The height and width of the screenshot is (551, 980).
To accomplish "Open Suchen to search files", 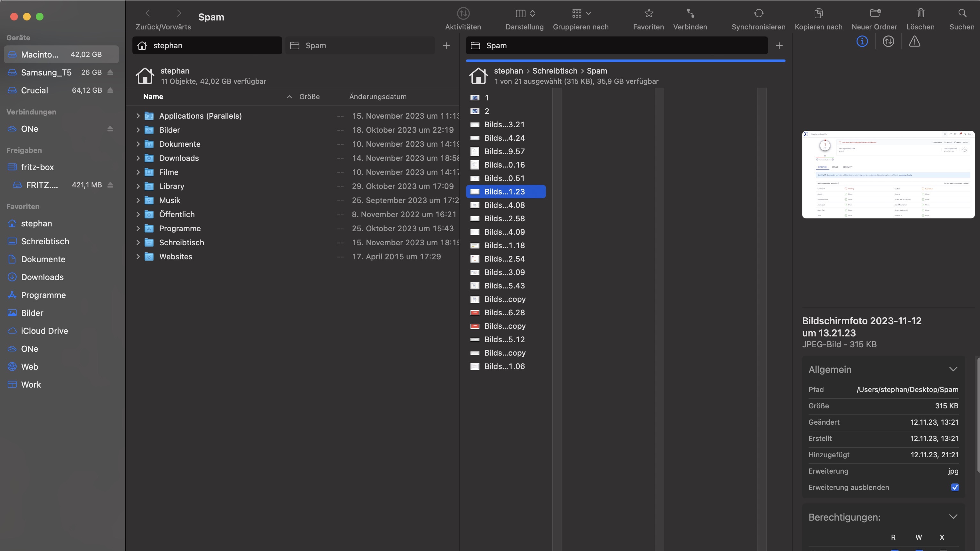I will click(x=962, y=14).
